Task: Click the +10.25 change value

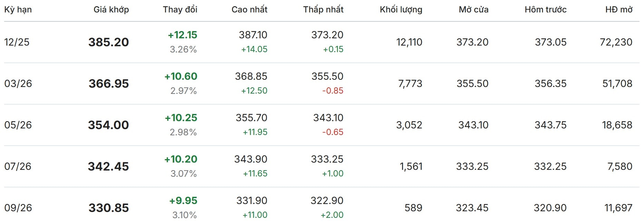Action: click(x=181, y=118)
